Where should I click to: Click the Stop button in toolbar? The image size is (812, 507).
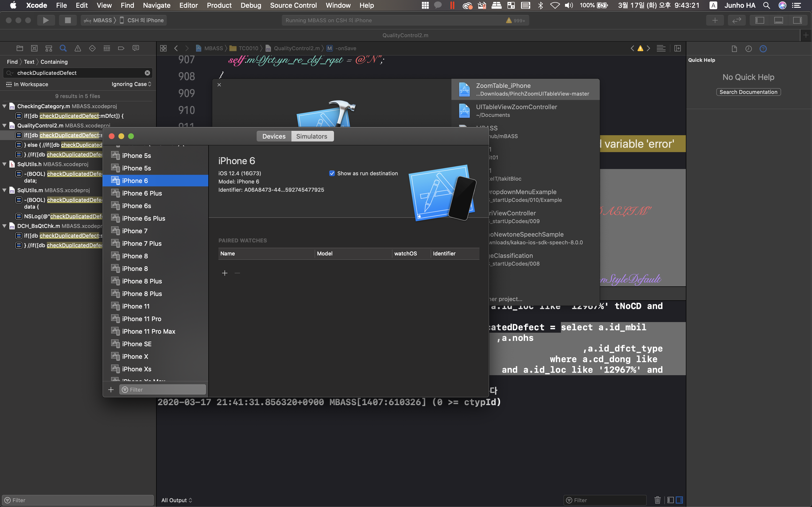click(x=67, y=20)
